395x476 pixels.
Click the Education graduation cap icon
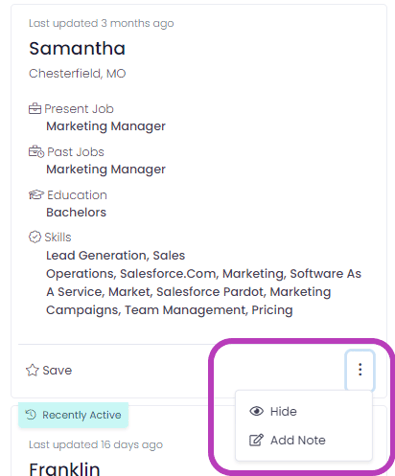point(36,195)
